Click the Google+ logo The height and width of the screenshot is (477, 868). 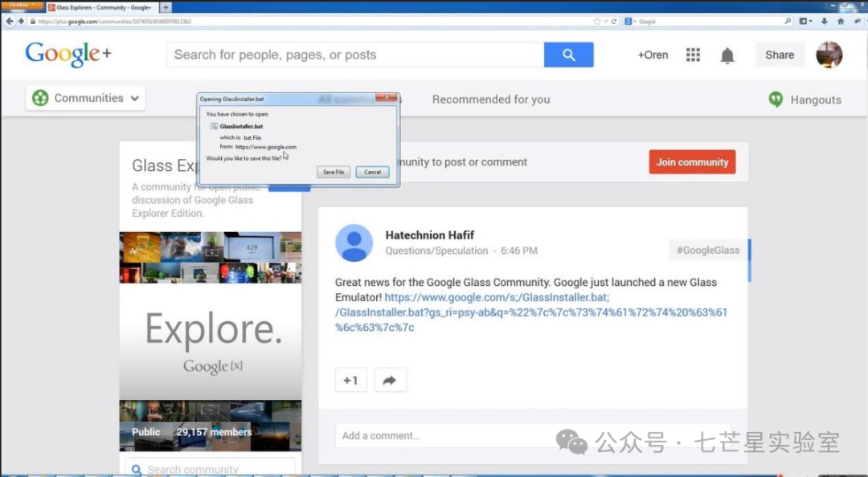(x=68, y=55)
